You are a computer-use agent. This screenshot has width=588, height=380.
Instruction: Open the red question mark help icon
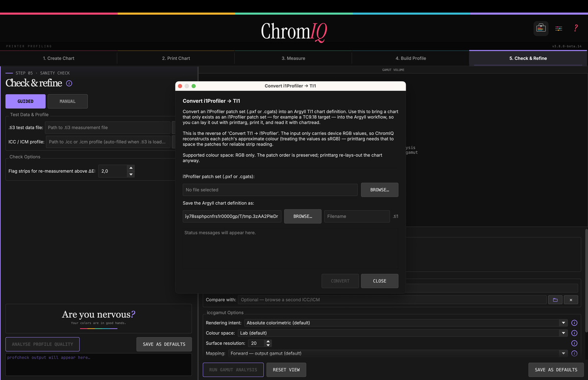click(576, 28)
